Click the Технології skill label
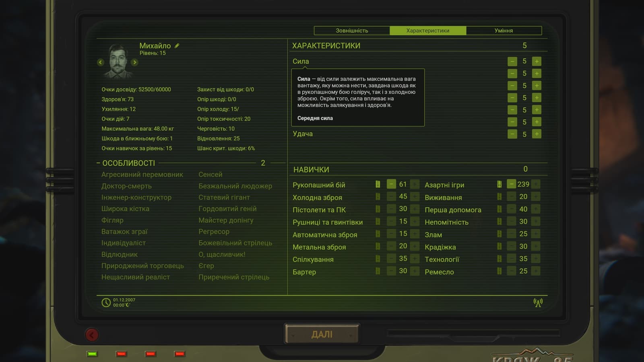 tap(442, 259)
